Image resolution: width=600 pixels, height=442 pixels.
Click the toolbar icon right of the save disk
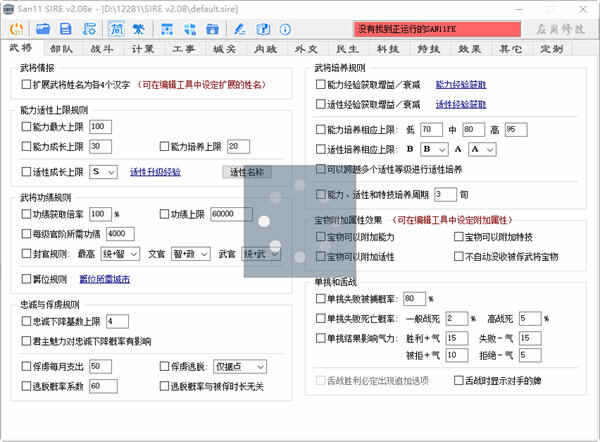click(x=88, y=28)
